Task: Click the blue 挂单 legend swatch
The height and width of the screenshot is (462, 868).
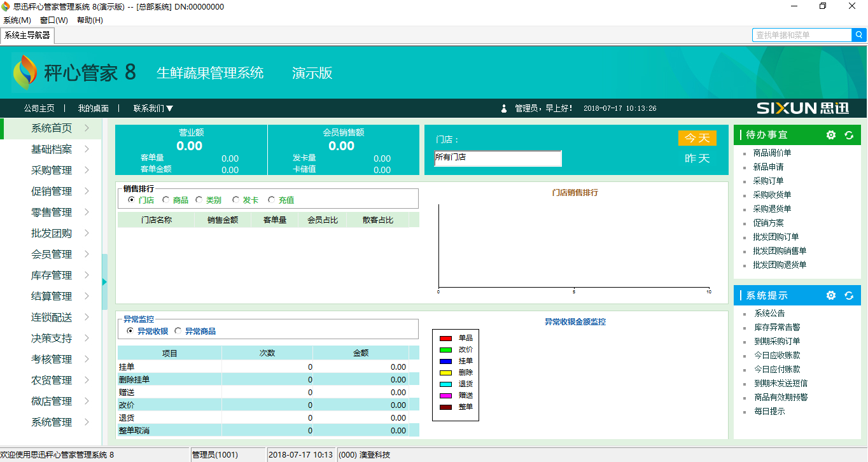Action: [445, 361]
